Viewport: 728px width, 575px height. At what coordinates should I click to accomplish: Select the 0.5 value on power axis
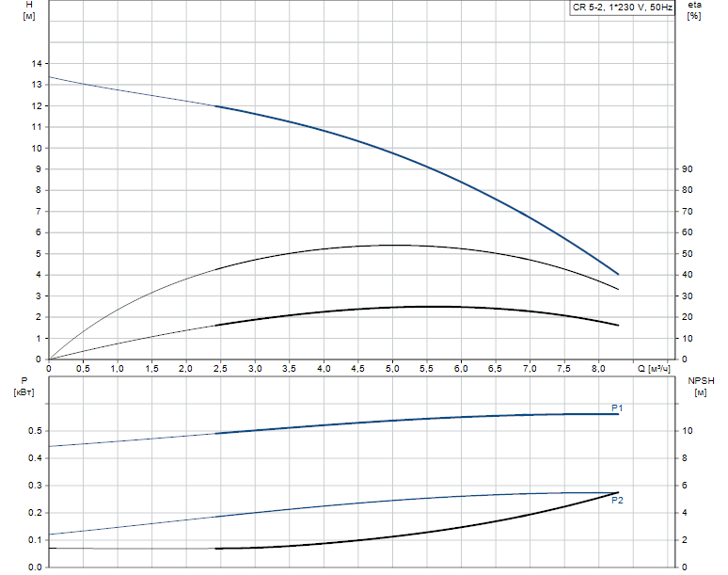tap(35, 431)
